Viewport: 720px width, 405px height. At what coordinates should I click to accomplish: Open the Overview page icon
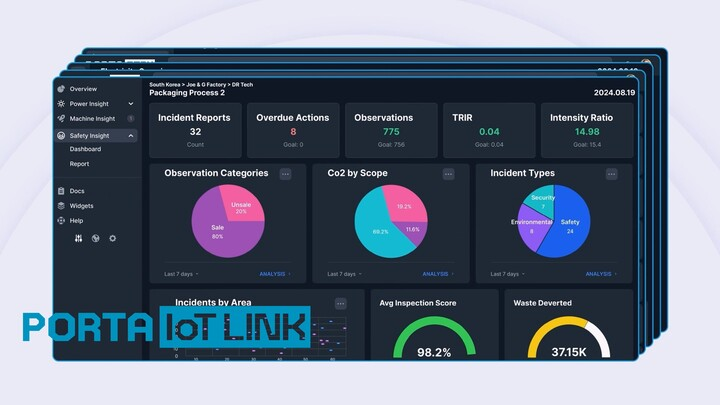pyautogui.click(x=61, y=89)
